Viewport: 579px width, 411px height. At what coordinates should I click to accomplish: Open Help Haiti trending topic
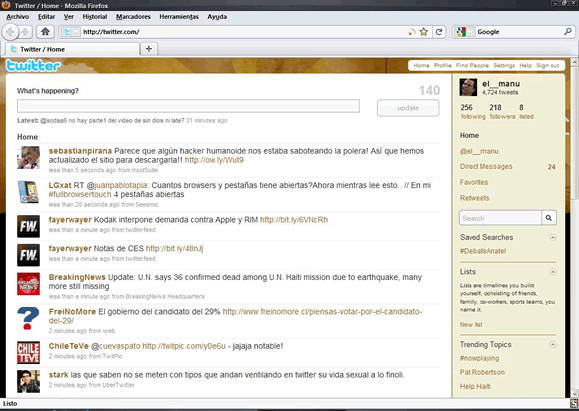point(475,386)
